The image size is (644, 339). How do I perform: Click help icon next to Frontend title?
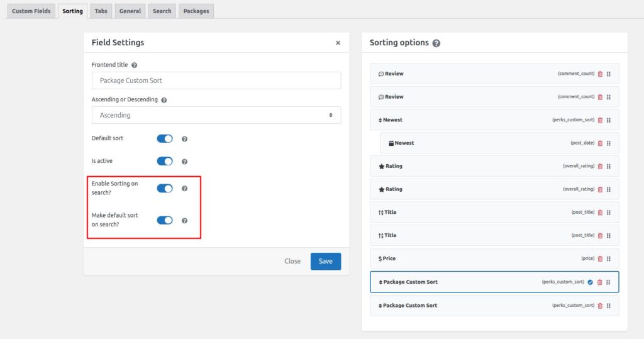tap(134, 65)
